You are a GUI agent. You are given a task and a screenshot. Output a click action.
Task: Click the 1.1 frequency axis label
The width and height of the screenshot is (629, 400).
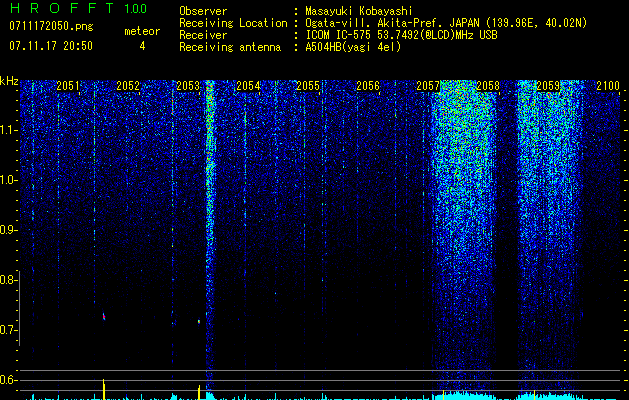click(x=8, y=130)
